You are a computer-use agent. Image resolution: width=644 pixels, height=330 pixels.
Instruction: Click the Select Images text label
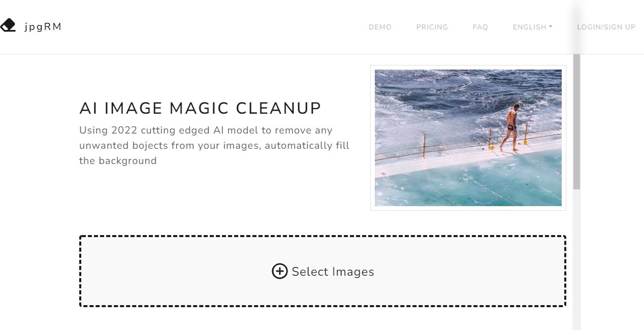pos(333,272)
